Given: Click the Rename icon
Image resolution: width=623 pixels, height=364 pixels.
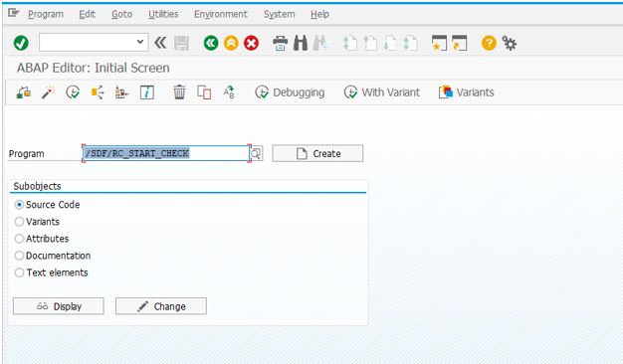Looking at the screenshot, I should click(229, 92).
